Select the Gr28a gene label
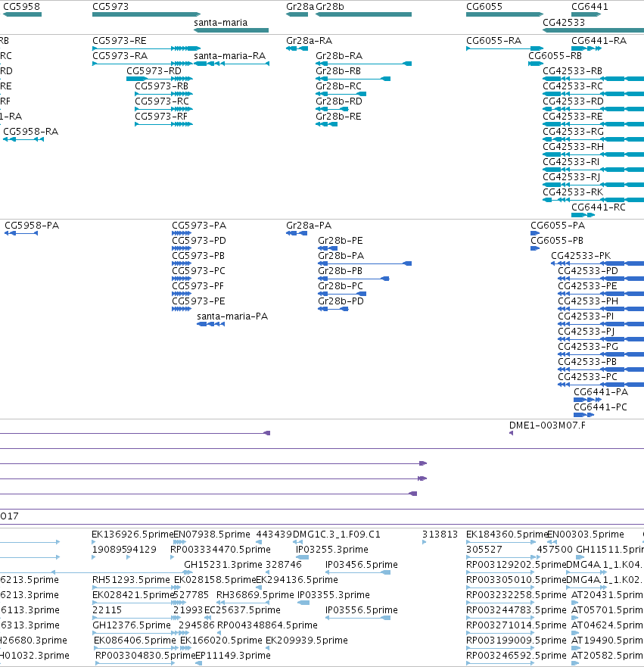The height and width of the screenshot is (667, 644). coord(300,7)
